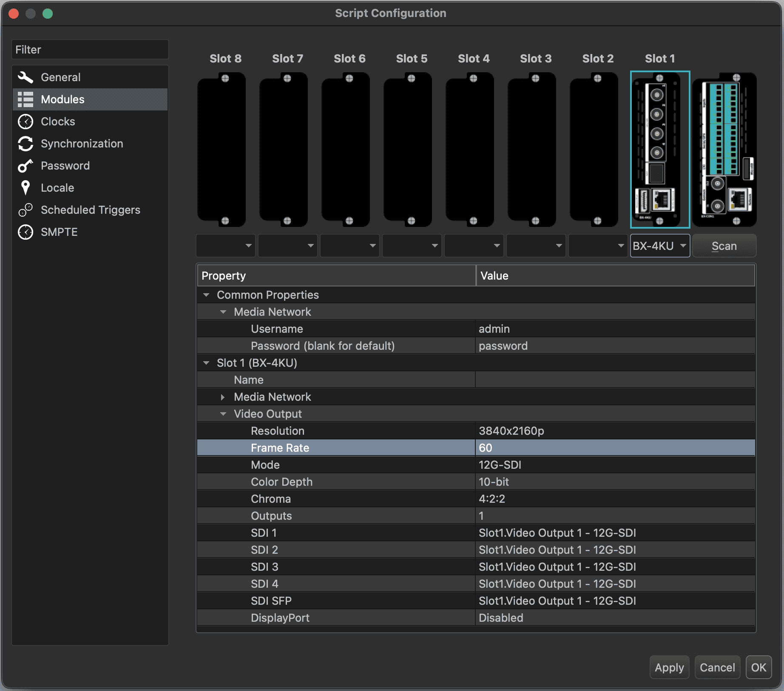Image resolution: width=784 pixels, height=691 pixels.
Task: Click the General wrench icon
Action: click(26, 77)
